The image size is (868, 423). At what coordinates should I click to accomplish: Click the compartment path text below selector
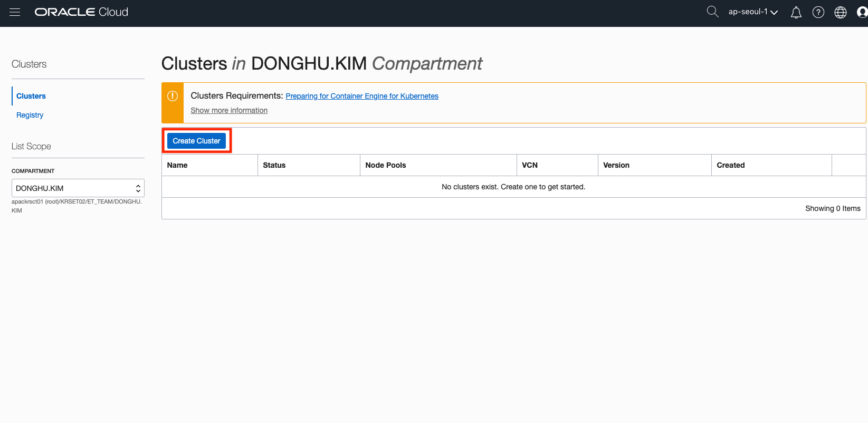point(77,206)
